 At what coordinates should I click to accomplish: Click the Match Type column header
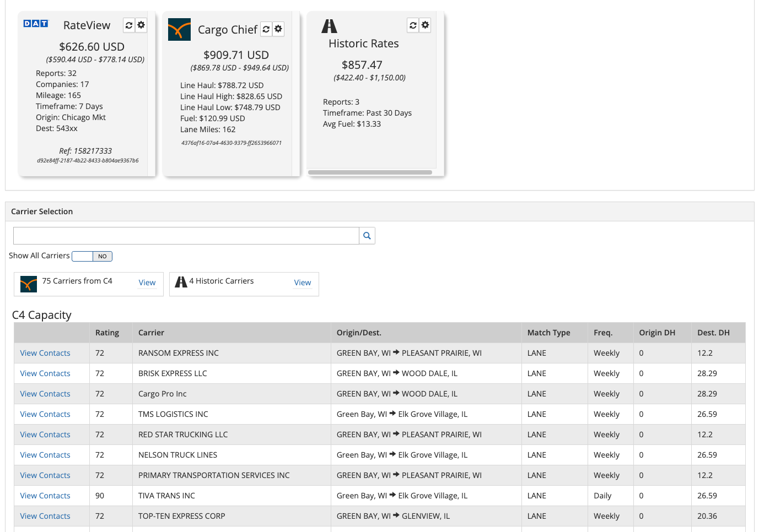548,333
